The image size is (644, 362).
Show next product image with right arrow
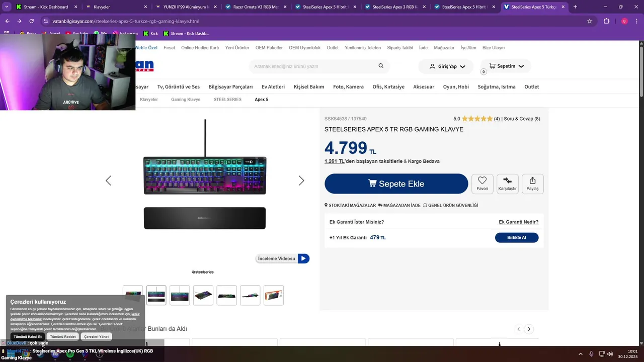click(x=301, y=180)
